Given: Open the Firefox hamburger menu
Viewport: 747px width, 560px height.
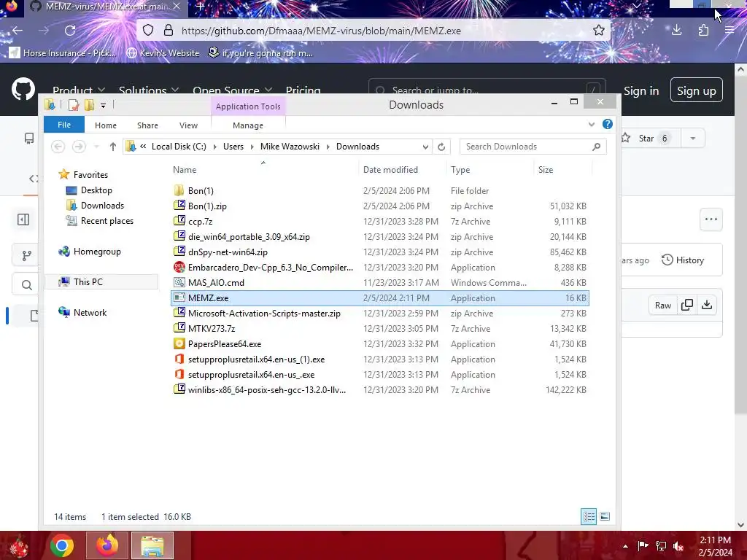Looking at the screenshot, I should [x=729, y=31].
